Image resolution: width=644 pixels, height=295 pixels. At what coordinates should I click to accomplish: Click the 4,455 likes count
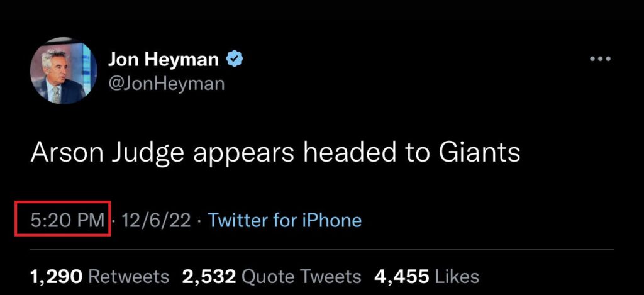click(402, 277)
